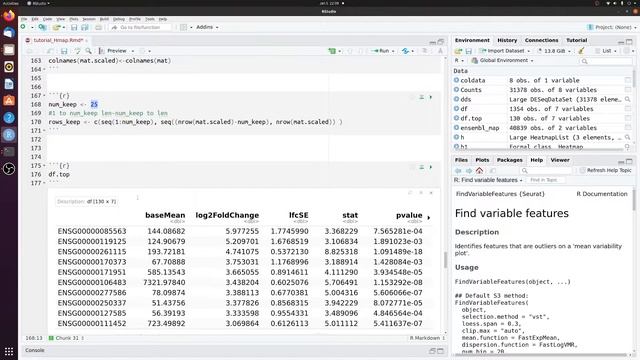Click R Markdown file type in status bar
The height and width of the screenshot is (360, 640).
426,338
